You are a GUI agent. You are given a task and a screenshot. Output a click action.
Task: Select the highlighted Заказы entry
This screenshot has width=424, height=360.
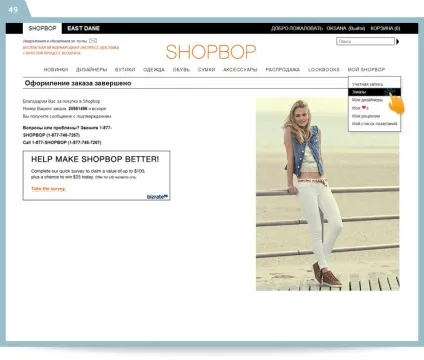[x=374, y=92]
